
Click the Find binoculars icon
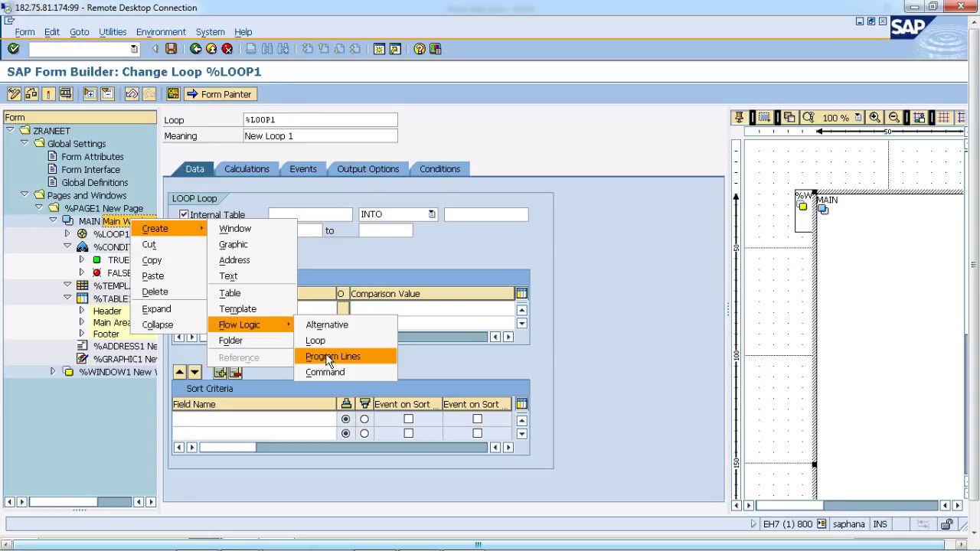(x=267, y=49)
